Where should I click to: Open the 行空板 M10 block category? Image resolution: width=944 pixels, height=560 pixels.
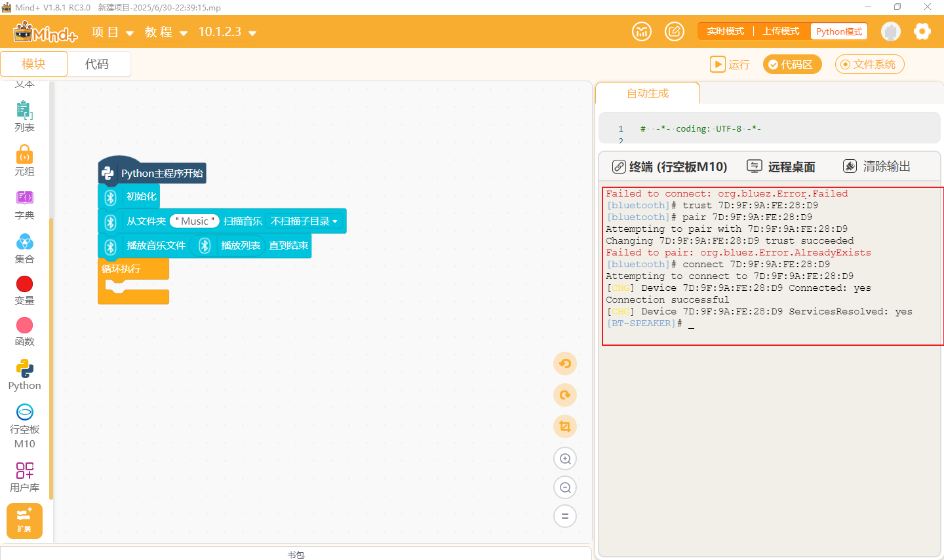point(24,426)
